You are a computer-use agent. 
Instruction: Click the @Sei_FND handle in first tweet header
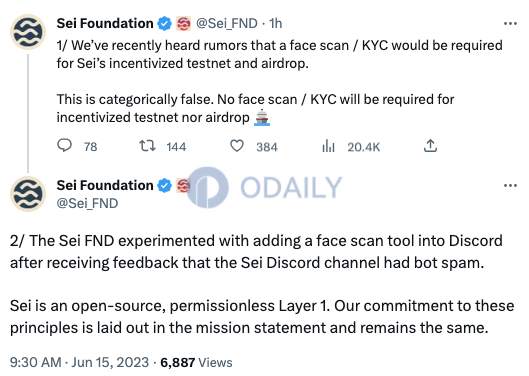(227, 23)
